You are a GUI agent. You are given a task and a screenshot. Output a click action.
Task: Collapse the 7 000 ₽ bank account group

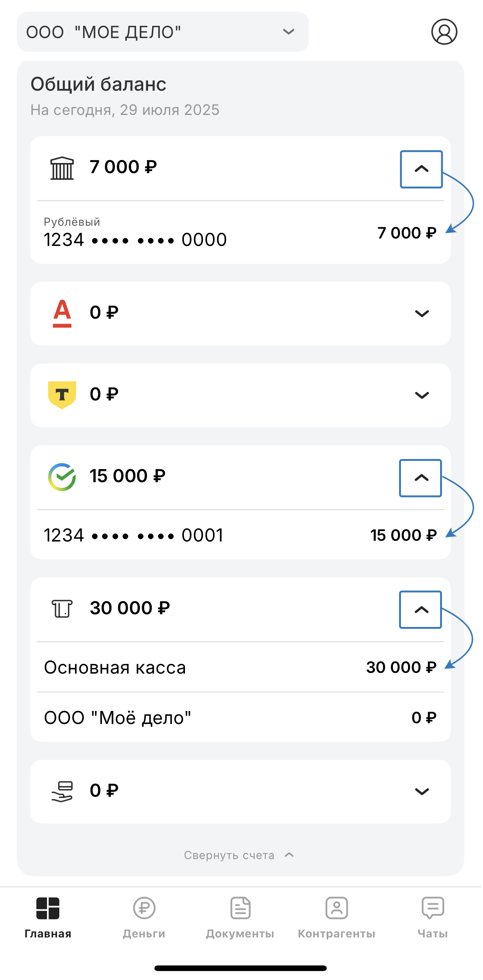tap(421, 169)
